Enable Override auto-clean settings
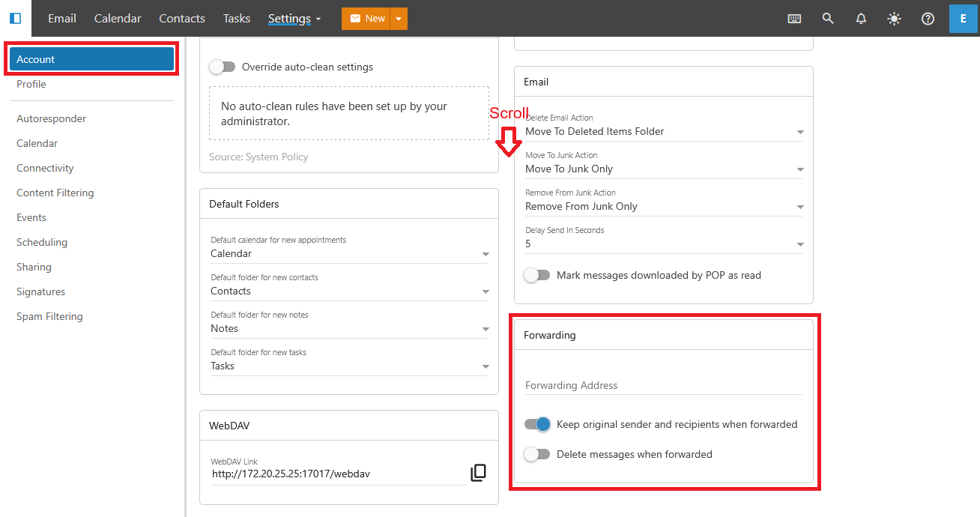The width and height of the screenshot is (980, 517). click(x=223, y=67)
